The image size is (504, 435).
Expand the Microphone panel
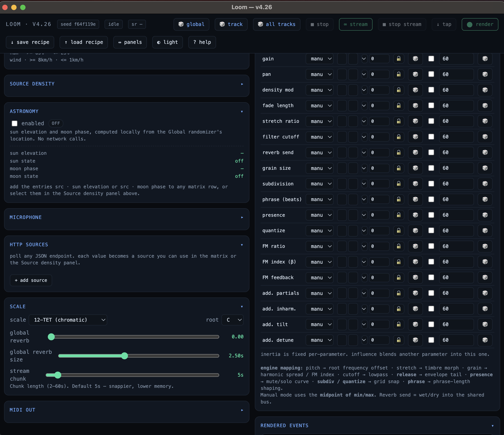242,217
